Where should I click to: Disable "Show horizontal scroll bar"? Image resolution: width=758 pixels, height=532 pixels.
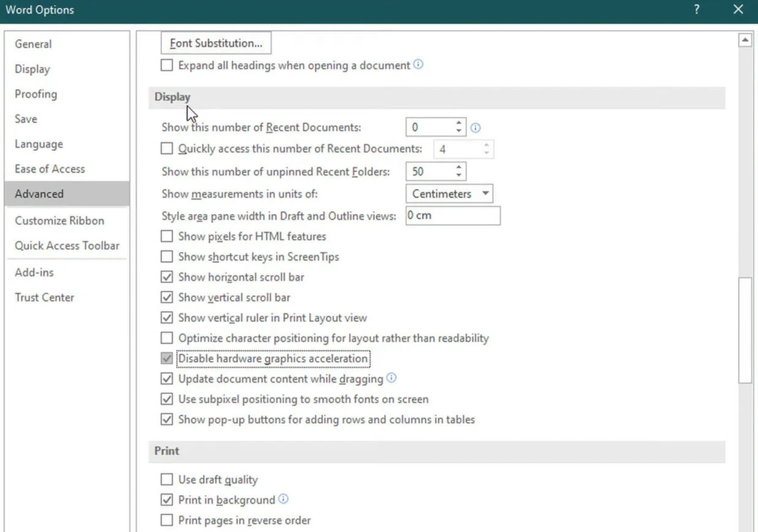tap(166, 277)
